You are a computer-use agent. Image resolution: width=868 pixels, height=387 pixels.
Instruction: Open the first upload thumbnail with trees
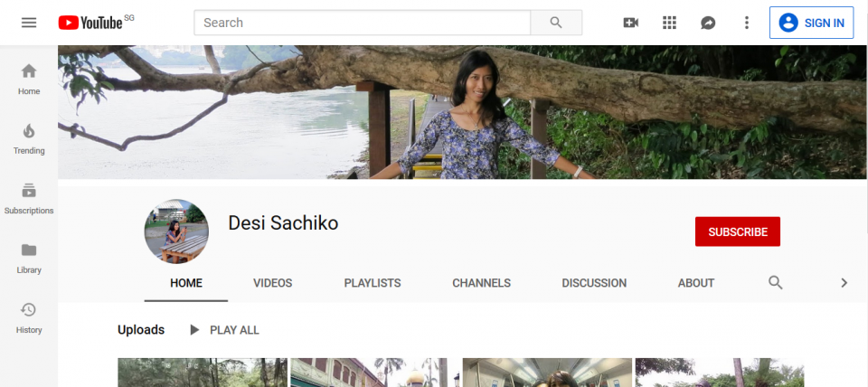[x=203, y=373]
